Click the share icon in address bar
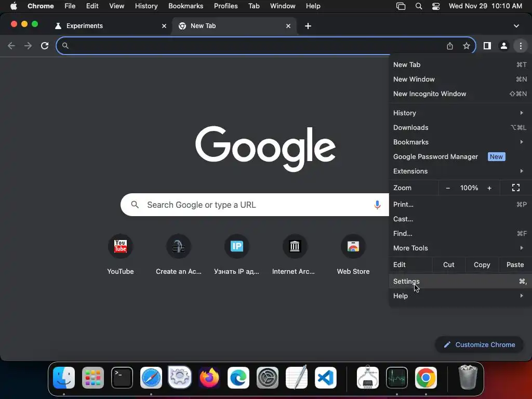The image size is (532, 399). click(450, 46)
